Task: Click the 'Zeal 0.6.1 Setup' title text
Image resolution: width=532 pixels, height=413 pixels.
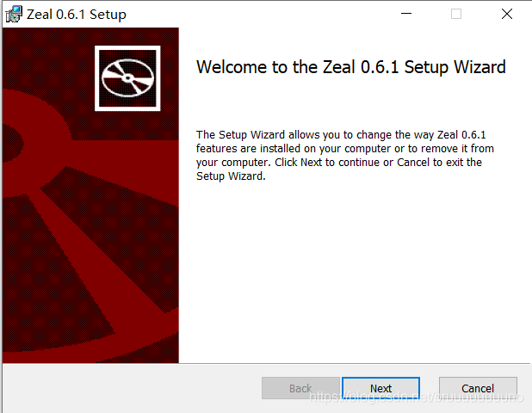Action: coord(77,15)
